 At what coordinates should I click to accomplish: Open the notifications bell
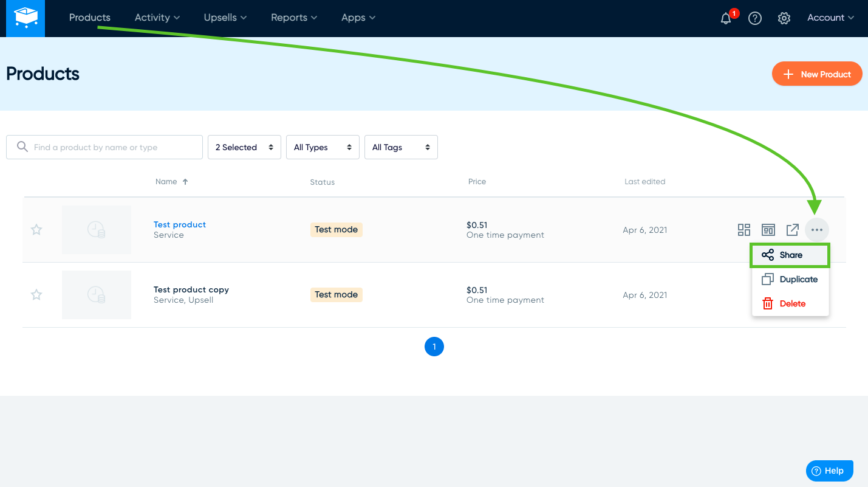pos(726,18)
